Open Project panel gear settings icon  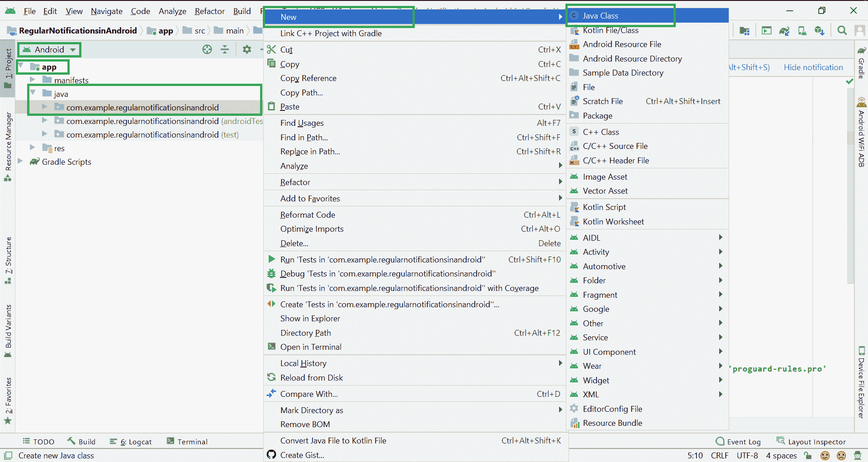point(247,49)
